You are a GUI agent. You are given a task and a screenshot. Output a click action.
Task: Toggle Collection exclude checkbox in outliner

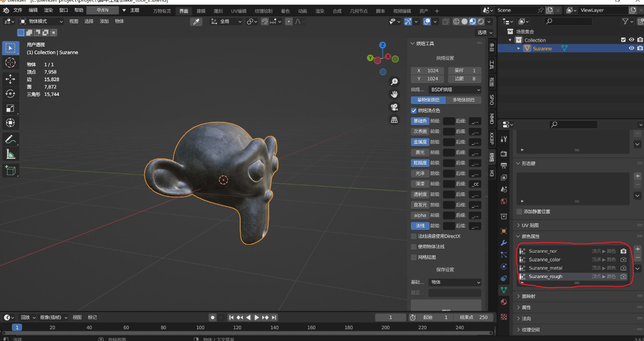click(623, 40)
